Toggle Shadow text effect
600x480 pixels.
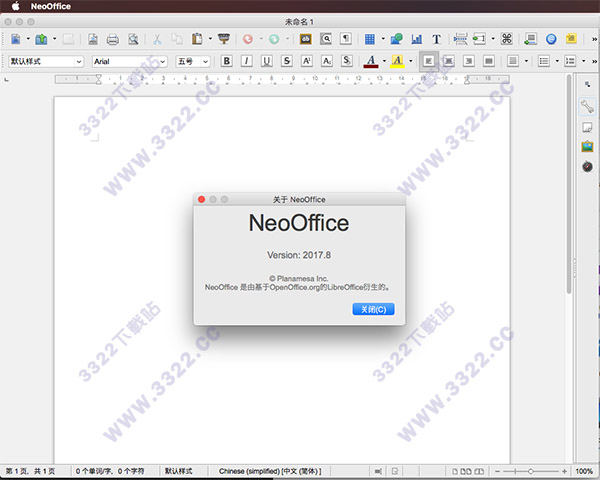pos(347,61)
